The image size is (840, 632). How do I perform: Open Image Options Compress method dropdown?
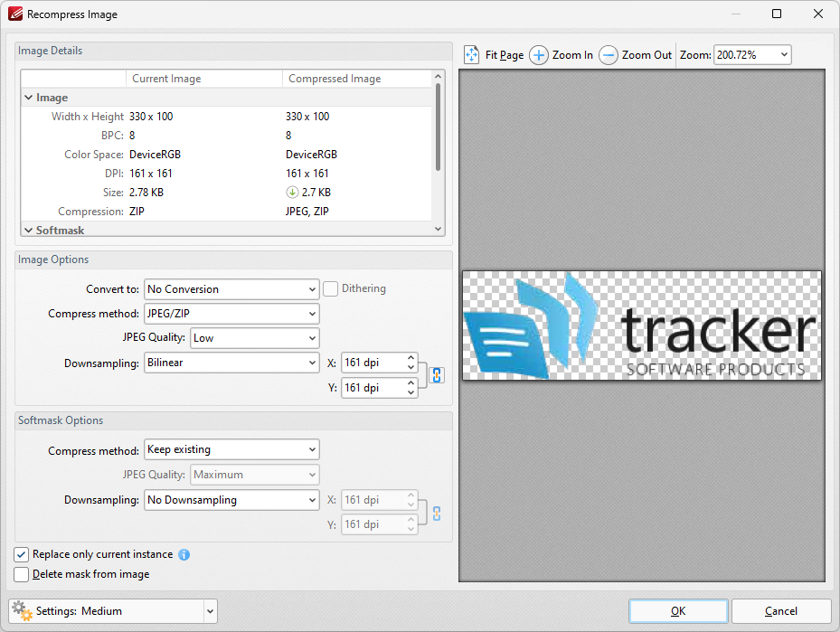pos(231,314)
